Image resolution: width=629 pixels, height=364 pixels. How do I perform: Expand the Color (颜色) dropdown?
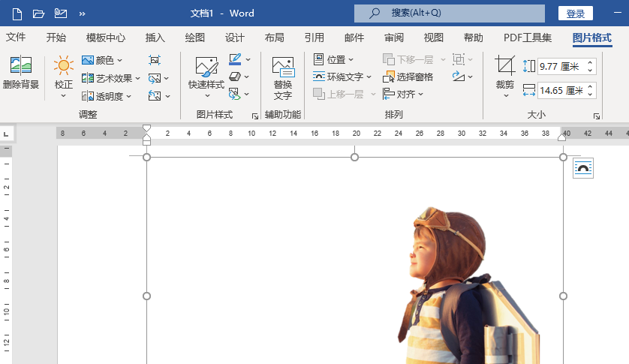coord(102,60)
